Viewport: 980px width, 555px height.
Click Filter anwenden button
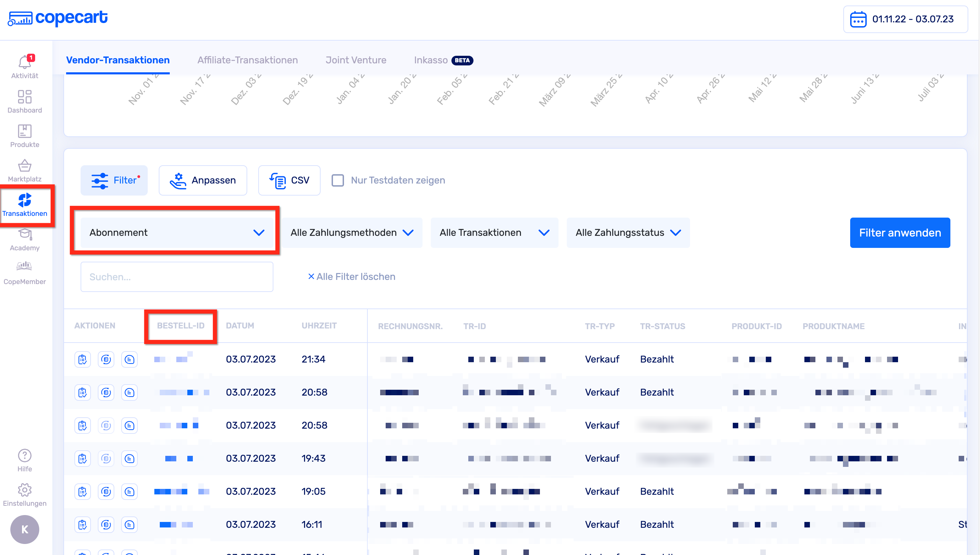899,232
